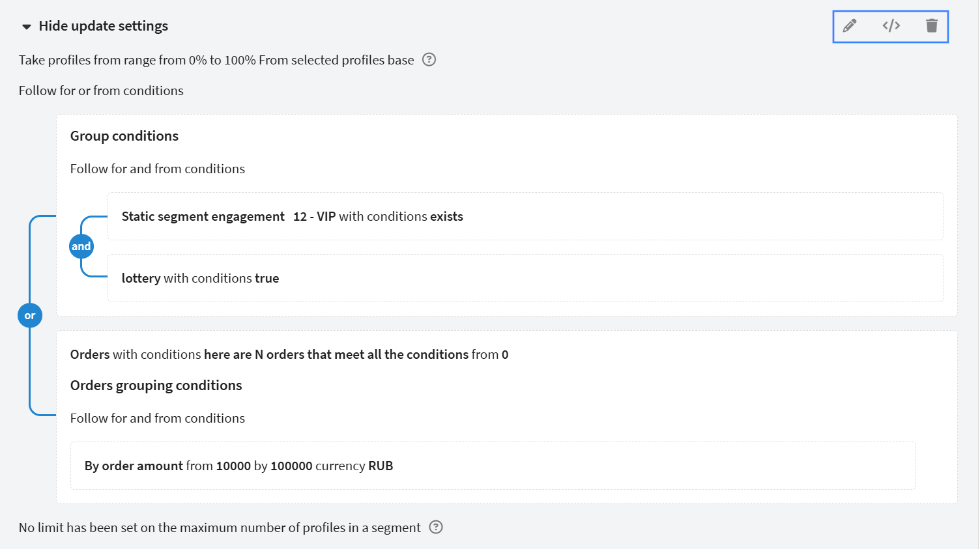The width and height of the screenshot is (980, 549).
Task: Click "12 - VIP" segment name
Action: (314, 216)
